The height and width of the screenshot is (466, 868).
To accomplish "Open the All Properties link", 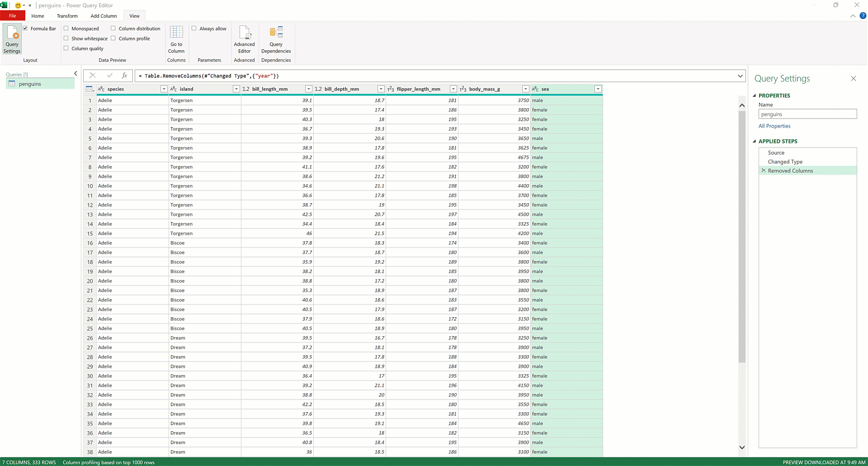I will click(774, 126).
